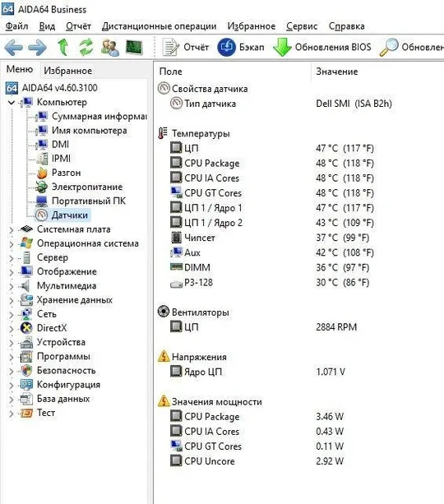This screenshot has width=444, height=504.
Task: Click the Чипсет chip icon
Action: click(176, 238)
